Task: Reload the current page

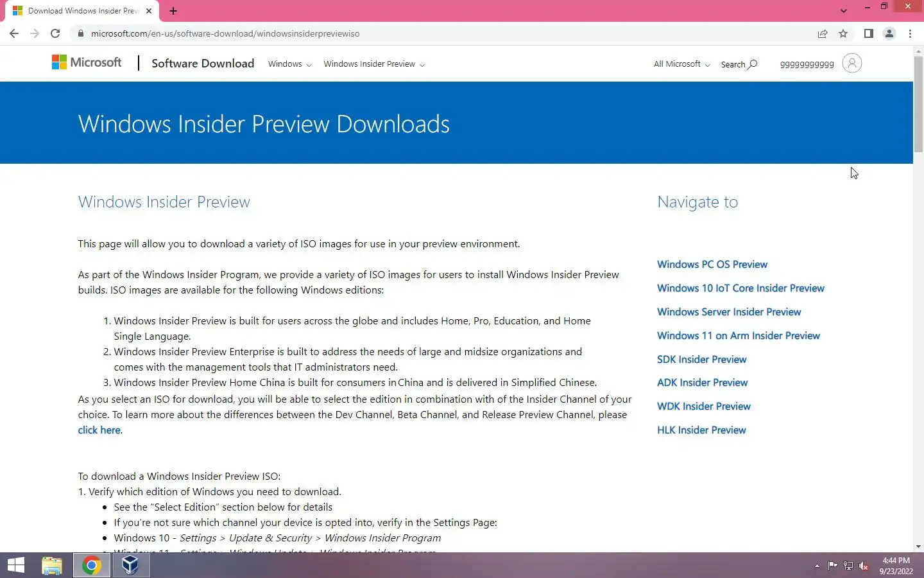Action: [55, 33]
